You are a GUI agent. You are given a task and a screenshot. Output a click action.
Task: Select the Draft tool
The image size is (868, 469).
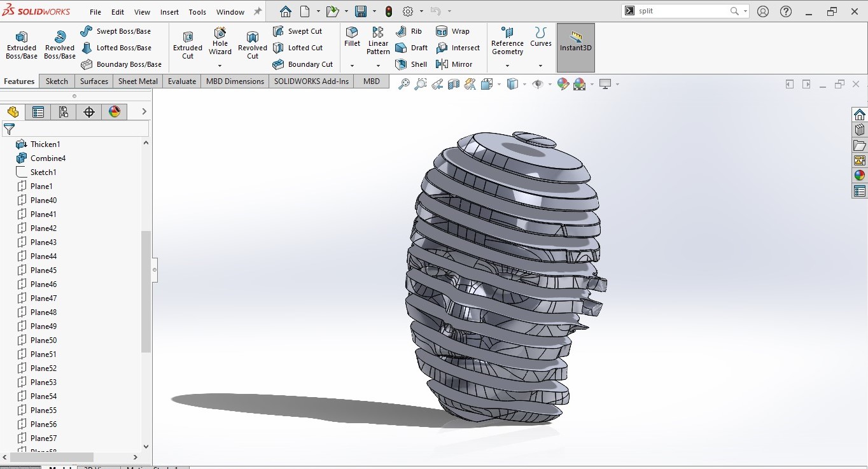pos(411,48)
